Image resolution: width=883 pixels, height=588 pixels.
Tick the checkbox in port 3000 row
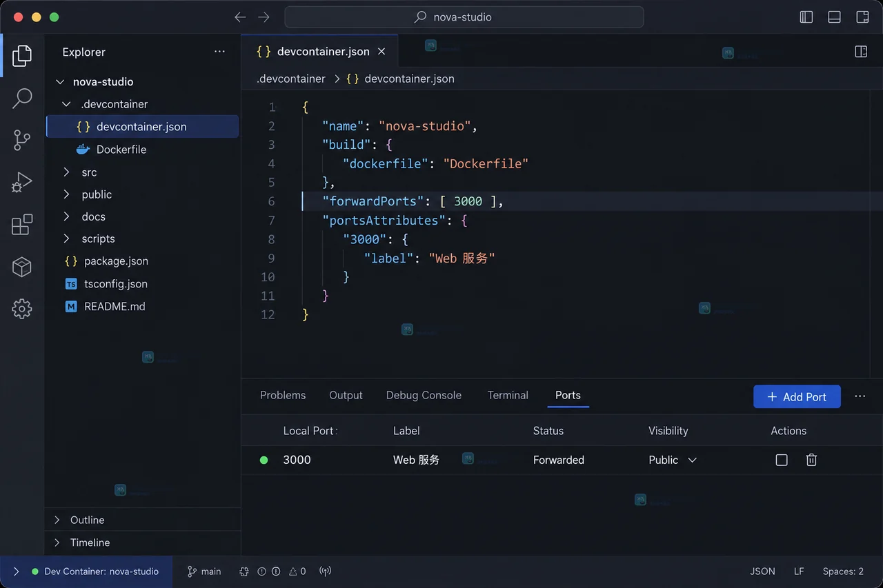point(782,460)
